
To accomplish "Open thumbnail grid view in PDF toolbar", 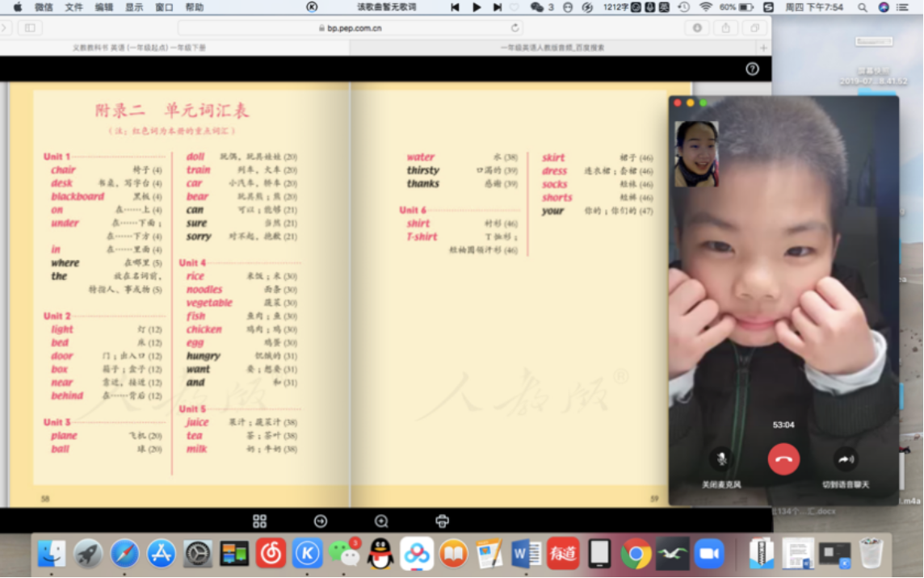I will (259, 521).
